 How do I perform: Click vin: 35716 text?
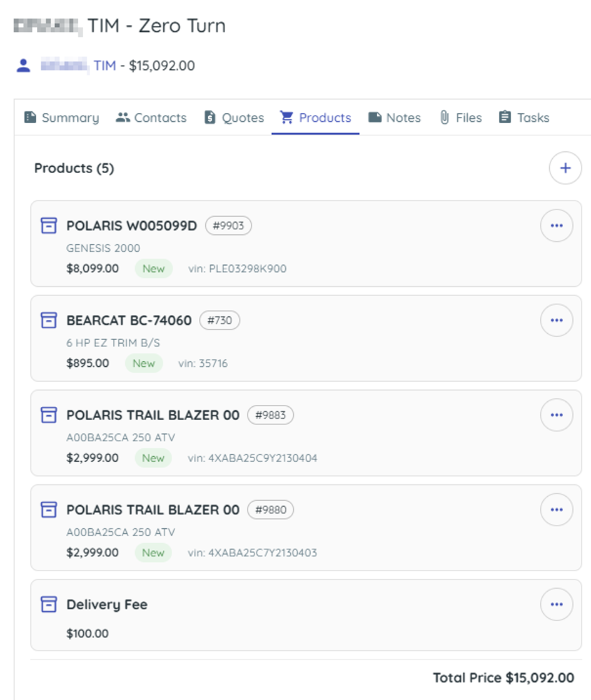203,363
